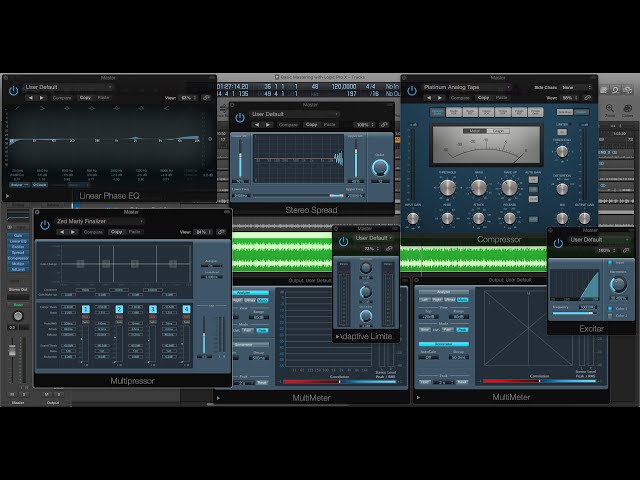The height and width of the screenshot is (480, 640).
Task: Adjust Stereo Spread Order knob
Action: (x=380, y=168)
